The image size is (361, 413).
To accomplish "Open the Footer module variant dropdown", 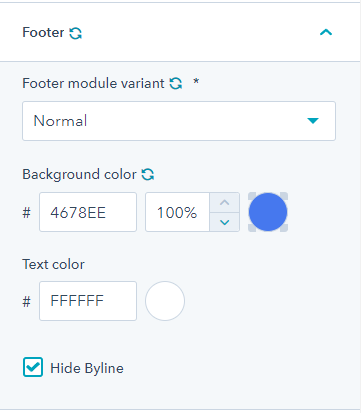I will click(x=179, y=121).
